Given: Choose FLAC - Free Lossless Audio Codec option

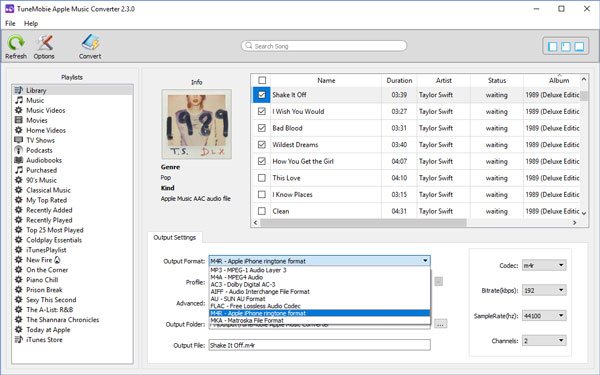Looking at the screenshot, I should [x=256, y=306].
